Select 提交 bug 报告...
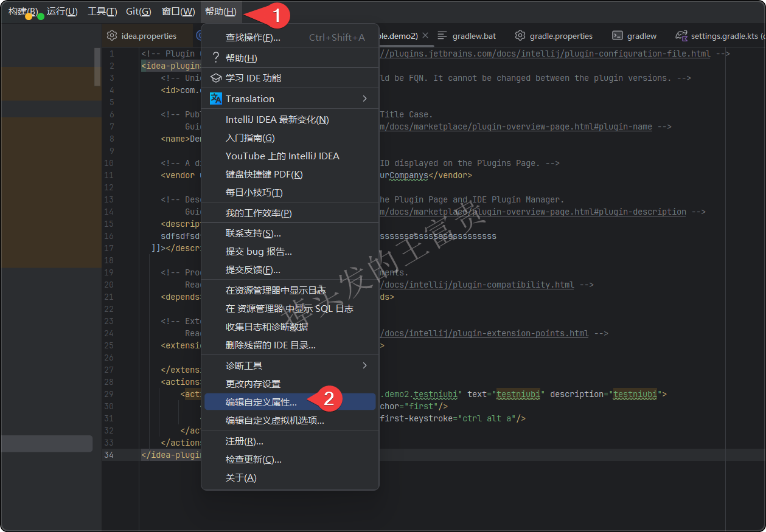The image size is (766, 532). (x=290, y=252)
